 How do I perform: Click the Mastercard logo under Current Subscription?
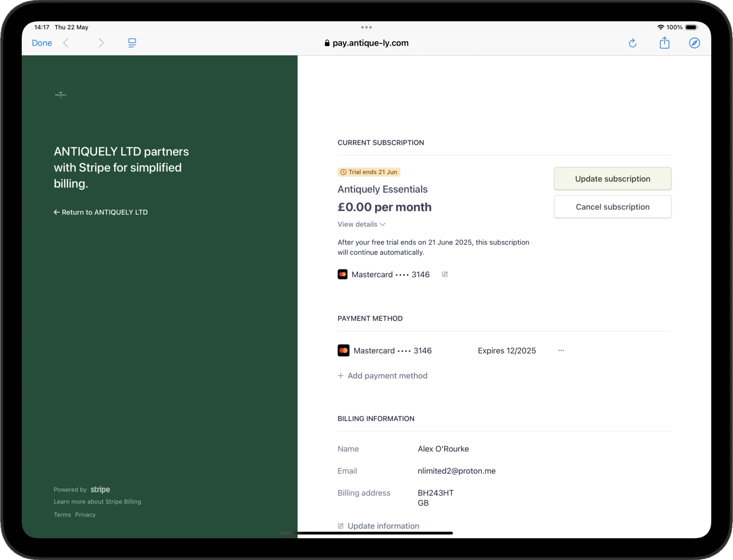(343, 274)
